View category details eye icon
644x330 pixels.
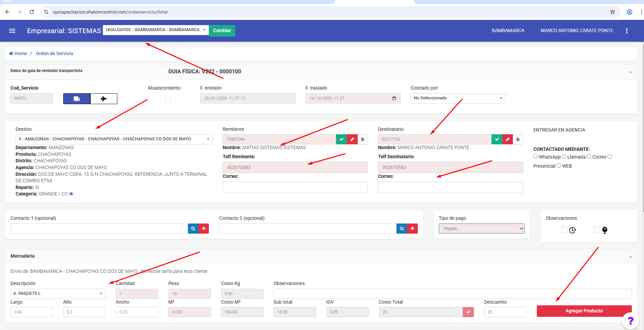(71, 194)
